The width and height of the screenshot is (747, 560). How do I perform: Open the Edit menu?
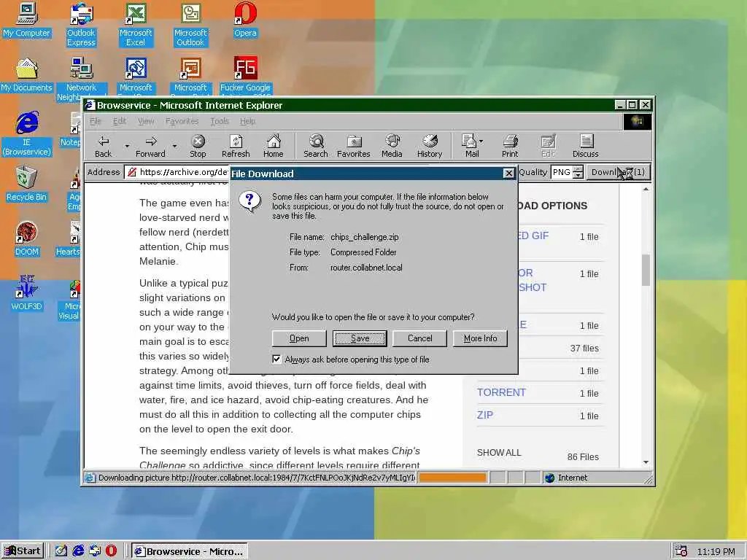120,121
